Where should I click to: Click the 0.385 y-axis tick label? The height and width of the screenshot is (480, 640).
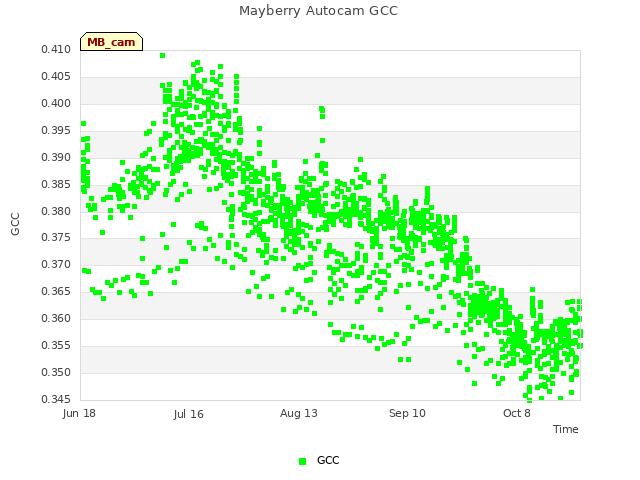(56, 184)
